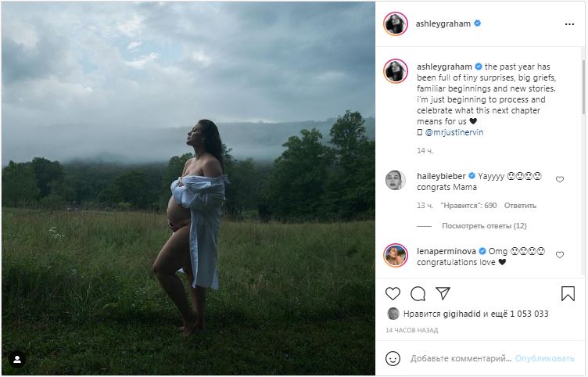Image resolution: width=588 pixels, height=377 pixels.
Task: Expand 'Посмотреть ответы (12)' replies
Action: click(x=484, y=226)
